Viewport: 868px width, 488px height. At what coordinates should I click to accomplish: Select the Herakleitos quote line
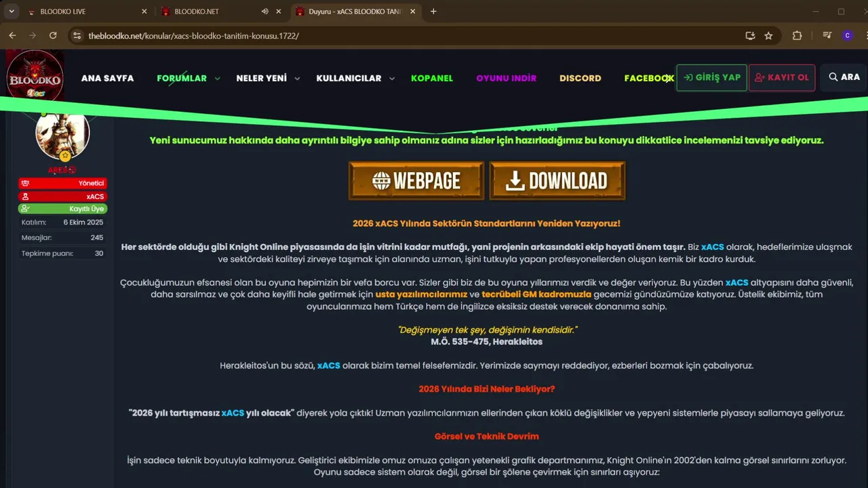pyautogui.click(x=488, y=330)
